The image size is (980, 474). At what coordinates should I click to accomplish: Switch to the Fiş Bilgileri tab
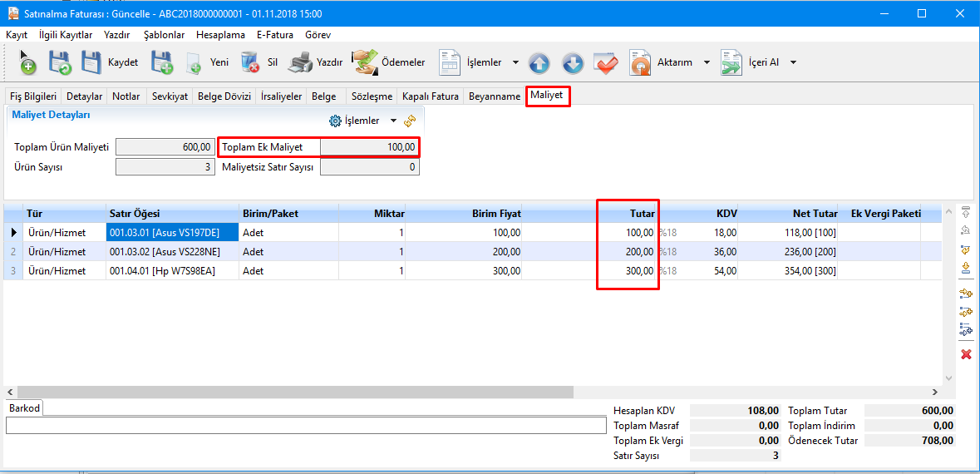(33, 96)
